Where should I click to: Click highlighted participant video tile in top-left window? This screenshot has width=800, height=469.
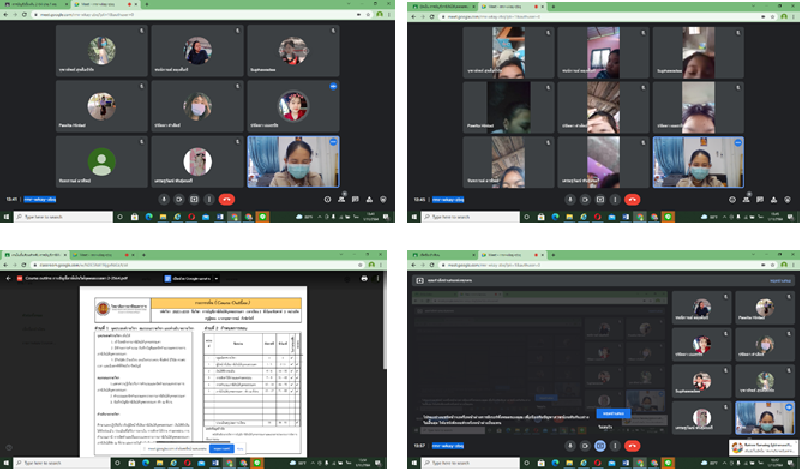tap(292, 160)
